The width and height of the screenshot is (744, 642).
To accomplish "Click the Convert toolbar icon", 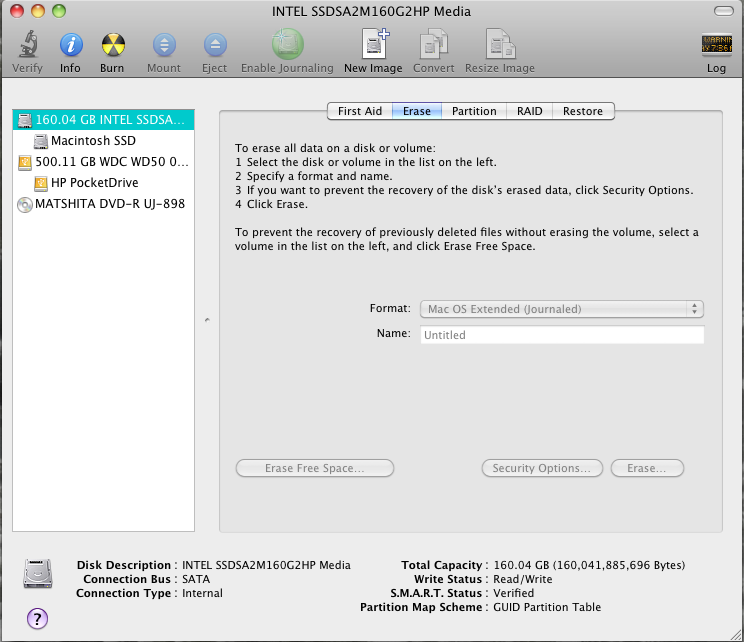I will pos(433,44).
